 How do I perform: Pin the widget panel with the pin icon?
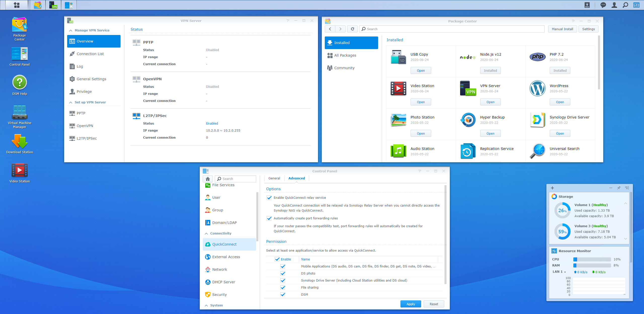click(619, 188)
